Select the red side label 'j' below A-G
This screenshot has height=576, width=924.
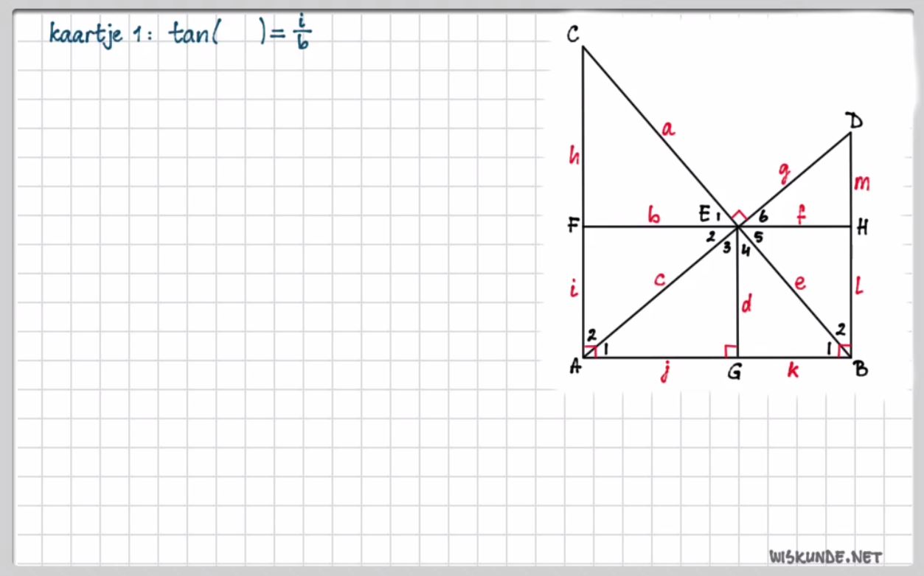tap(664, 373)
